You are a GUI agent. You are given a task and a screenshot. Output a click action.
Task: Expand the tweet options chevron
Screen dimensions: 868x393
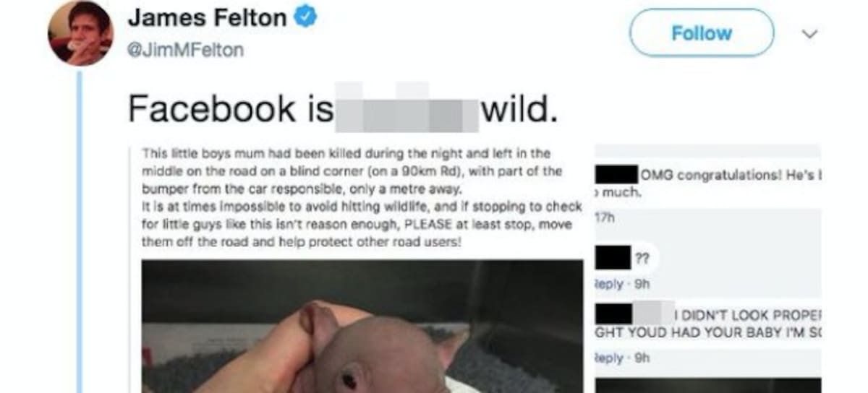811,33
